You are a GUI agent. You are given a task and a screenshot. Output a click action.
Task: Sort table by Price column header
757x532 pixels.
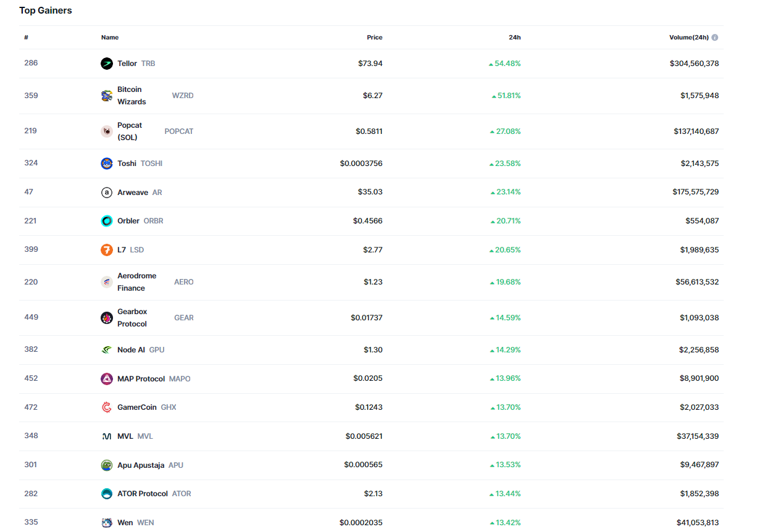374,38
